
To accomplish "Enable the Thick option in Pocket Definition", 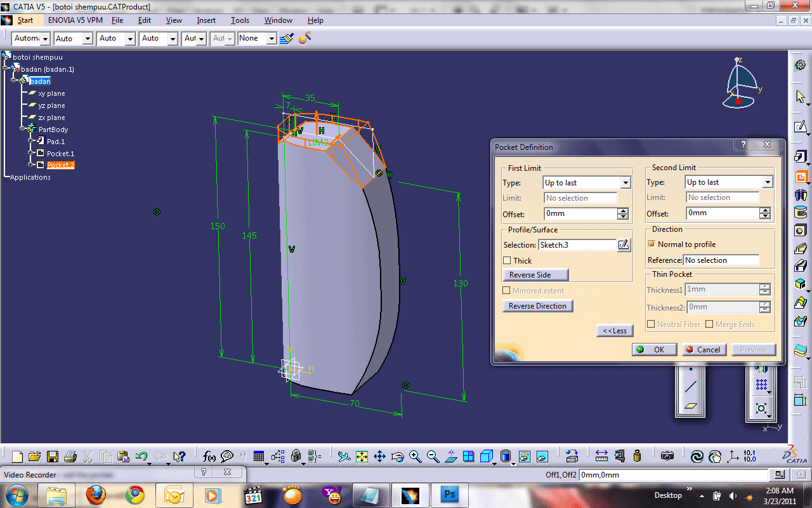I will pyautogui.click(x=506, y=260).
